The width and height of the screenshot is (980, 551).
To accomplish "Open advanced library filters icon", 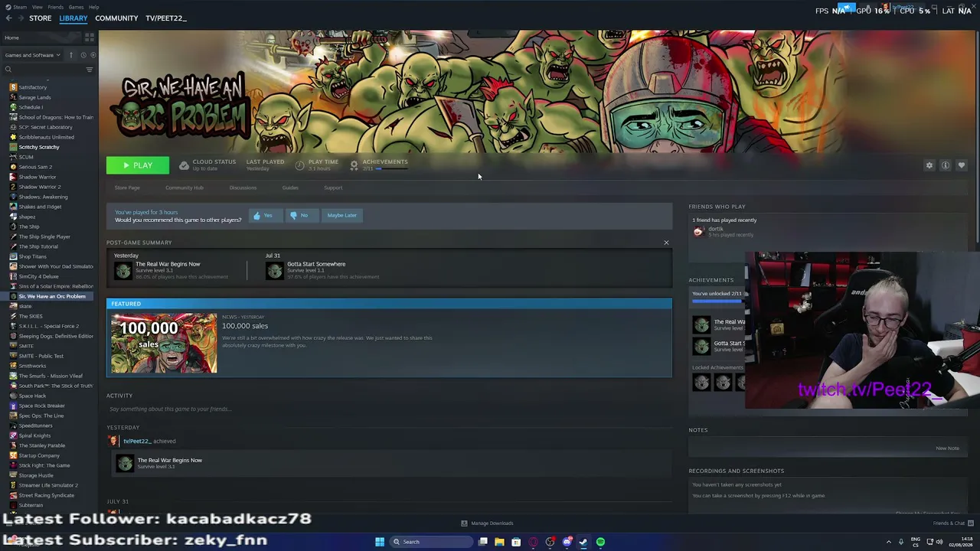I will (90, 70).
